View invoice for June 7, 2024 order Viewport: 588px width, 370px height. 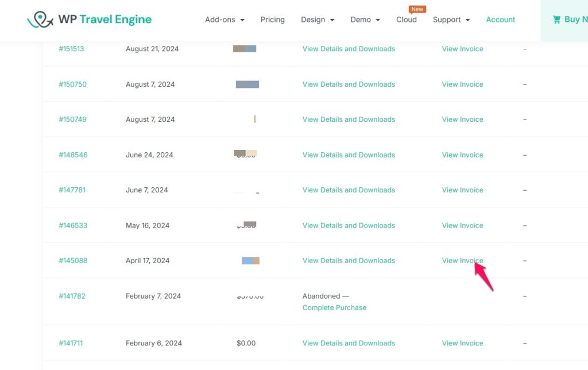pos(462,190)
